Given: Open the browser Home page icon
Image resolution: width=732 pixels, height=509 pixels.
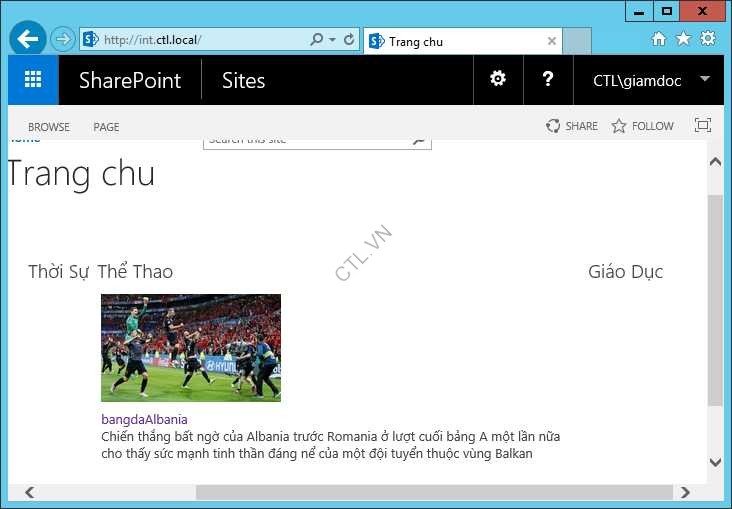Looking at the screenshot, I should [658, 39].
